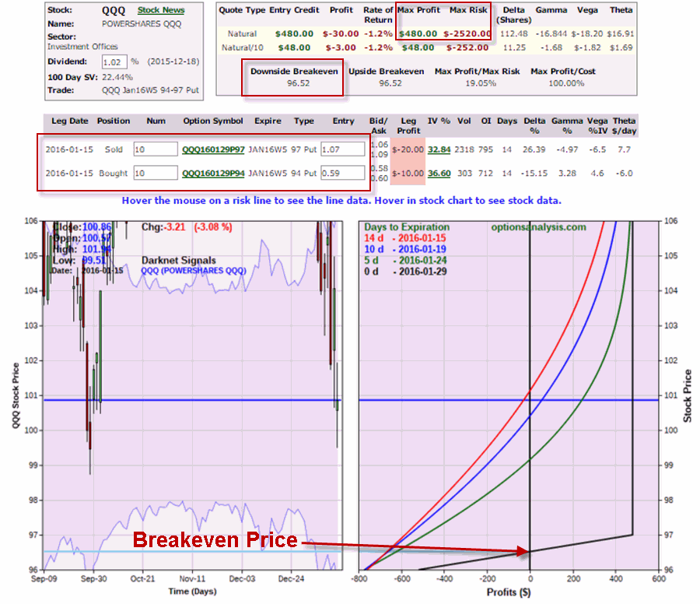Click the Max Profit/Cost value '100.00%'
The height and width of the screenshot is (604, 700).
[566, 83]
